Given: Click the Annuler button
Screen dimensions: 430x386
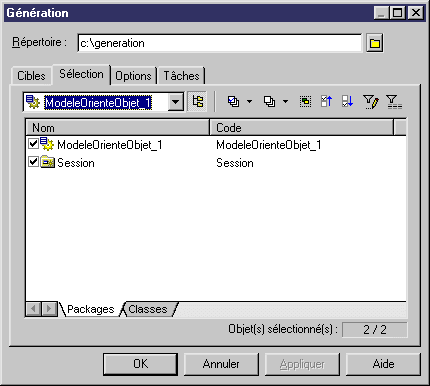Looking at the screenshot, I should 221,364.
